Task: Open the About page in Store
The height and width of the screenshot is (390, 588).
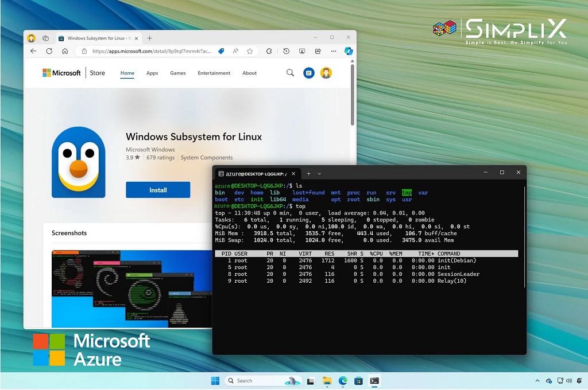Action: tap(249, 73)
